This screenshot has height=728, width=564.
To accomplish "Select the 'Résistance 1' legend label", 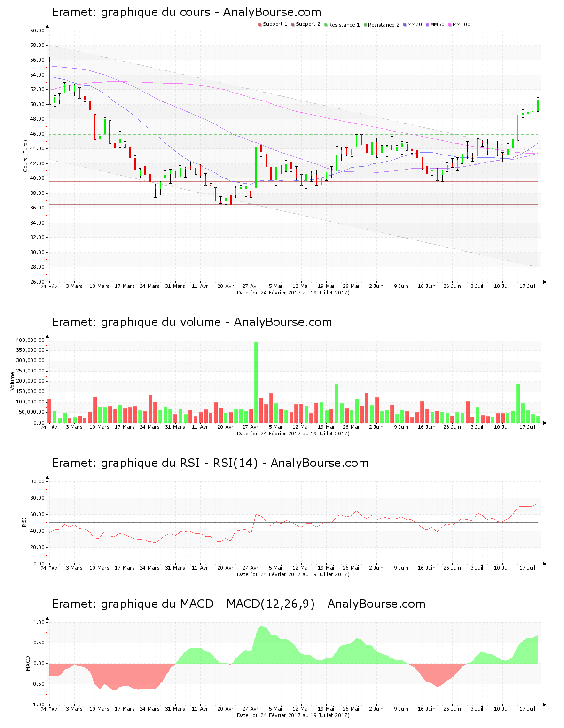I will (344, 24).
